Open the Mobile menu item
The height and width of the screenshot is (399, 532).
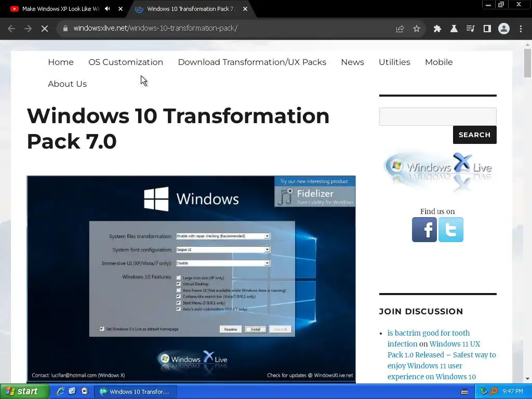click(438, 62)
